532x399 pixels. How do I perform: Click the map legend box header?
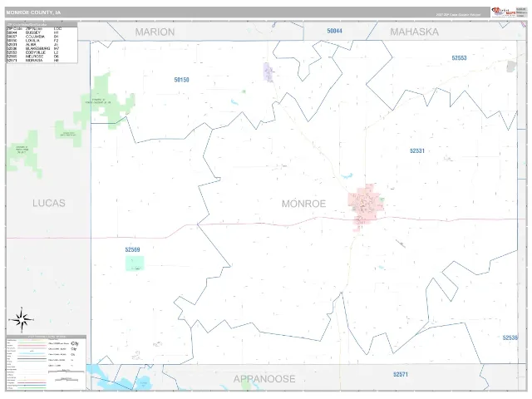coord(47,337)
